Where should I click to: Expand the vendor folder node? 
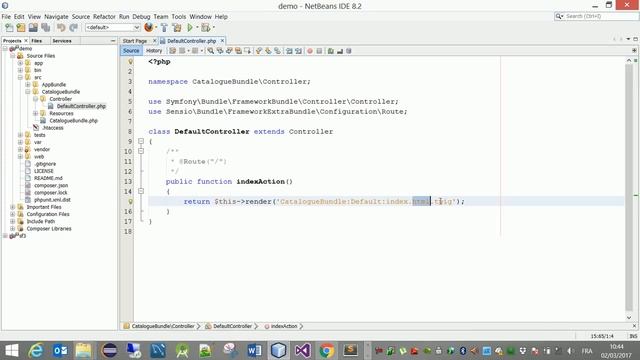click(20, 149)
